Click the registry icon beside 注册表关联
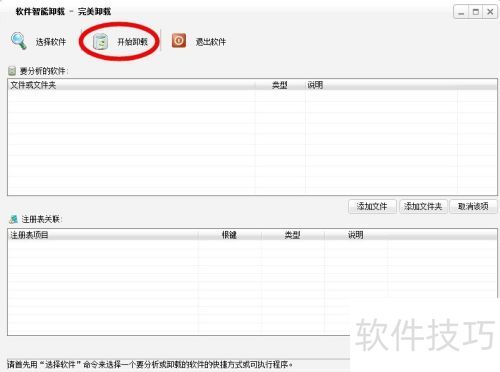The height and width of the screenshot is (372, 500). click(x=14, y=219)
